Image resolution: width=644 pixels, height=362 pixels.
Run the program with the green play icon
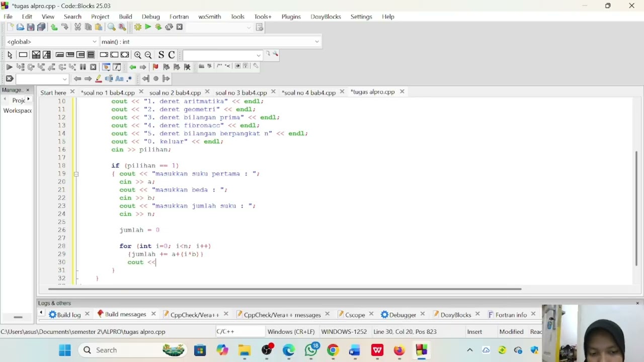tap(148, 27)
